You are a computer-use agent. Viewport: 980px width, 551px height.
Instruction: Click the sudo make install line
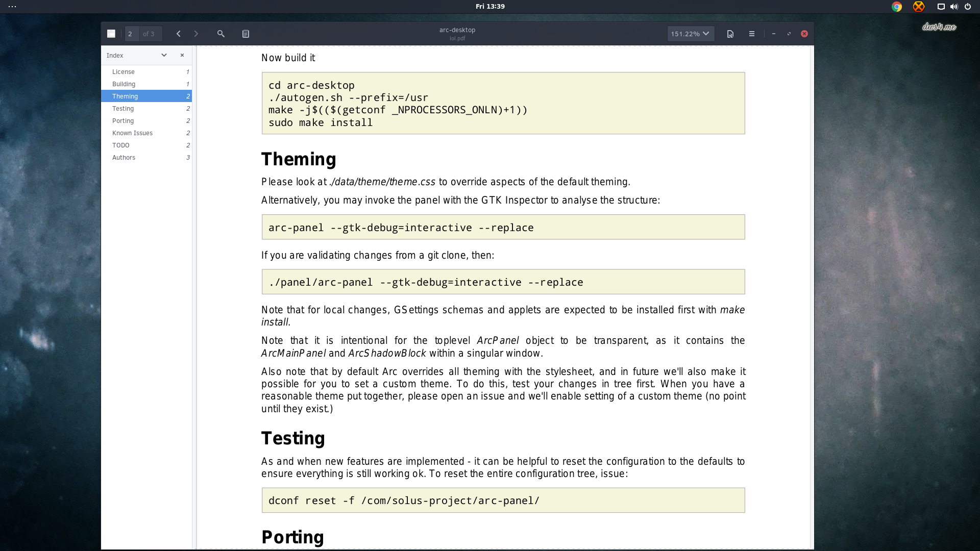[321, 122]
